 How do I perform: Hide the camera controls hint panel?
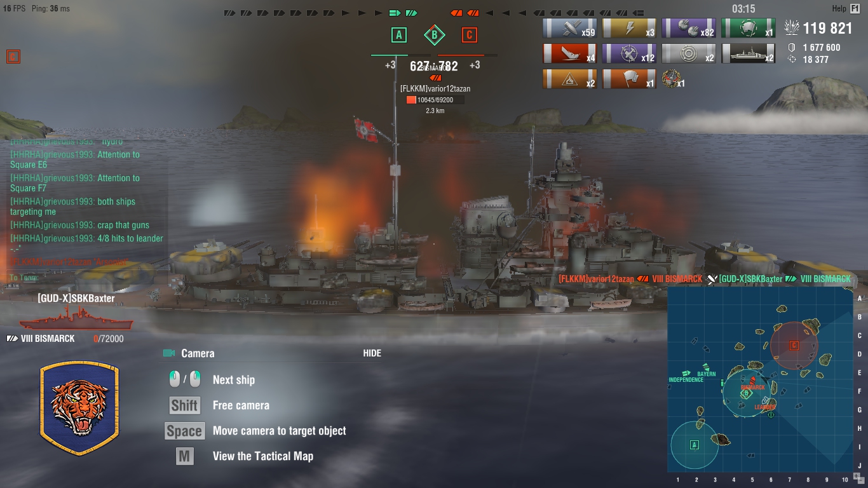point(372,353)
